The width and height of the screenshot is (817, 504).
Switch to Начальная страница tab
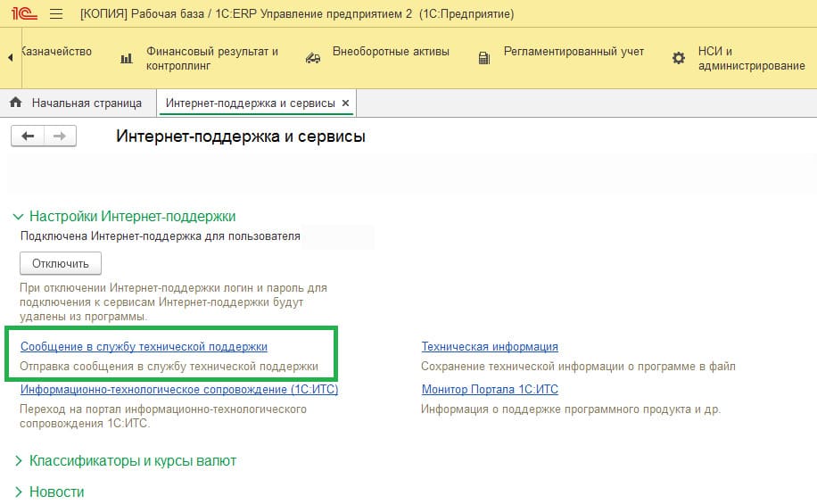click(78, 103)
